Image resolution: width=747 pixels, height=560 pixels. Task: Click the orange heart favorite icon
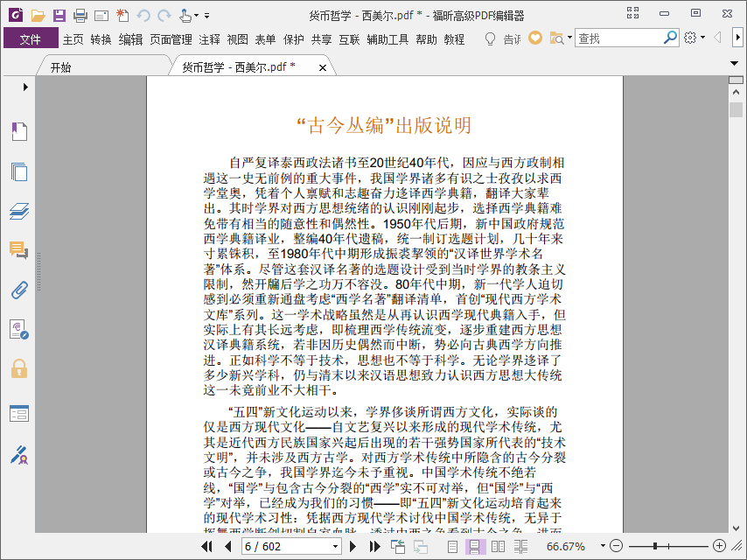pyautogui.click(x=535, y=38)
